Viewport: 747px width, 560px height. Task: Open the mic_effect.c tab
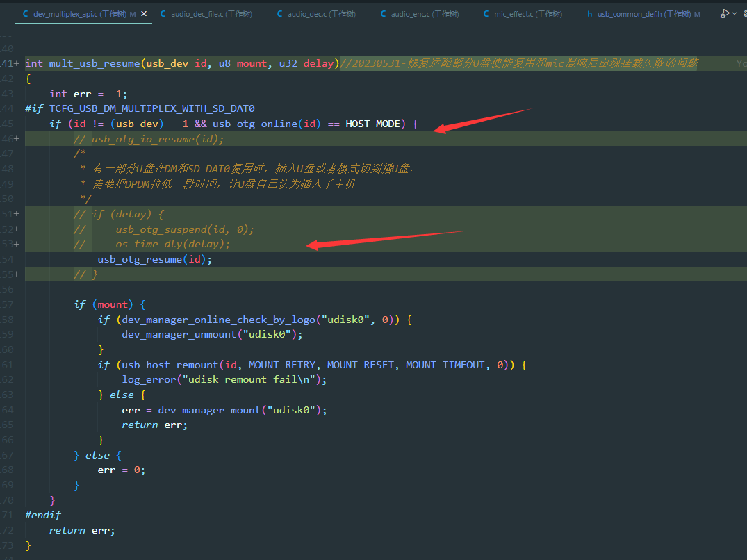523,14
